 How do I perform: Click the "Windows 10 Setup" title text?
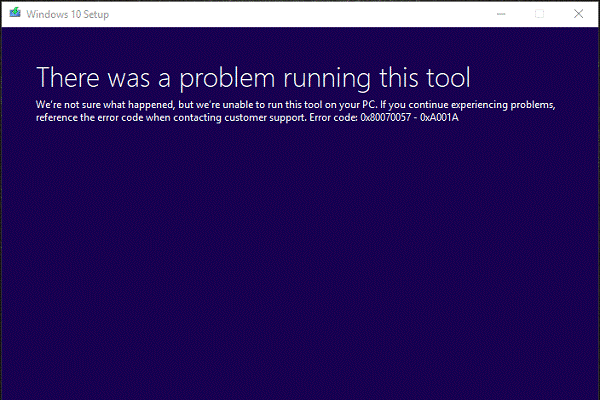tap(66, 13)
